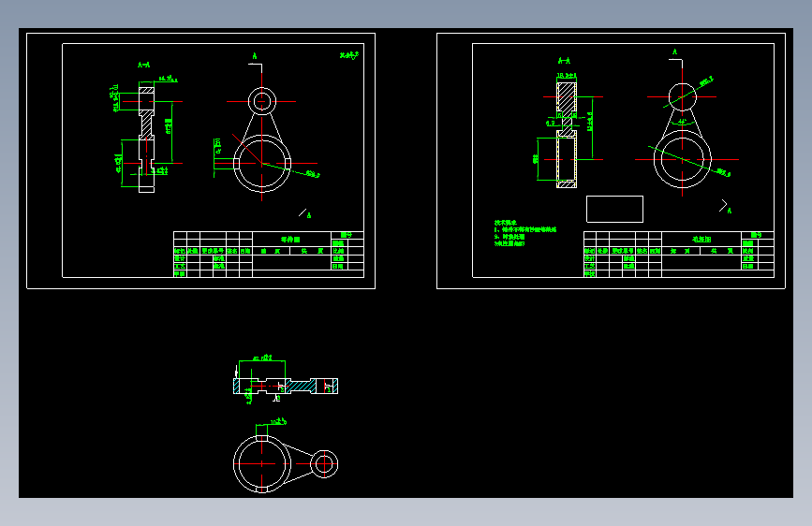Select the empty white rectangle in the right sheet

tap(614, 209)
